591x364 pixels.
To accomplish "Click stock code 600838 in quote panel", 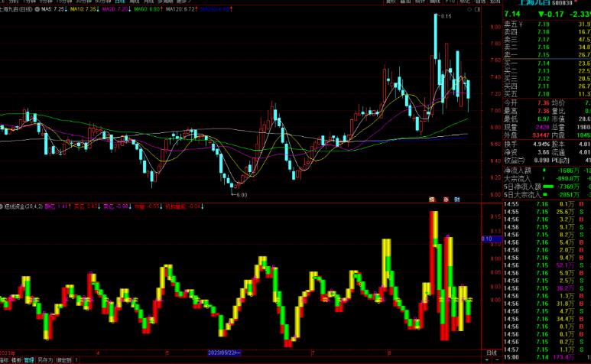I will [x=563, y=3].
